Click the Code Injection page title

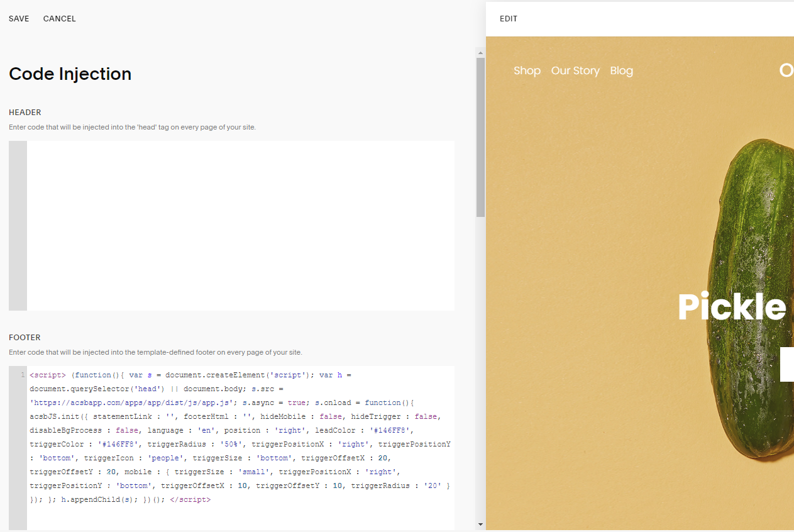pyautogui.click(x=70, y=74)
